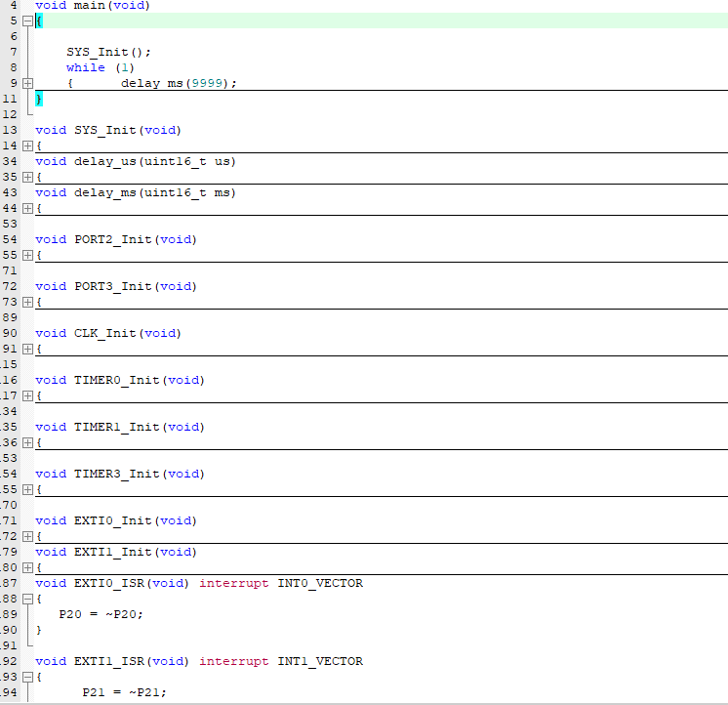Expand the CLK_Init function body at line 91
This screenshot has height=705, width=728.
coord(28,349)
